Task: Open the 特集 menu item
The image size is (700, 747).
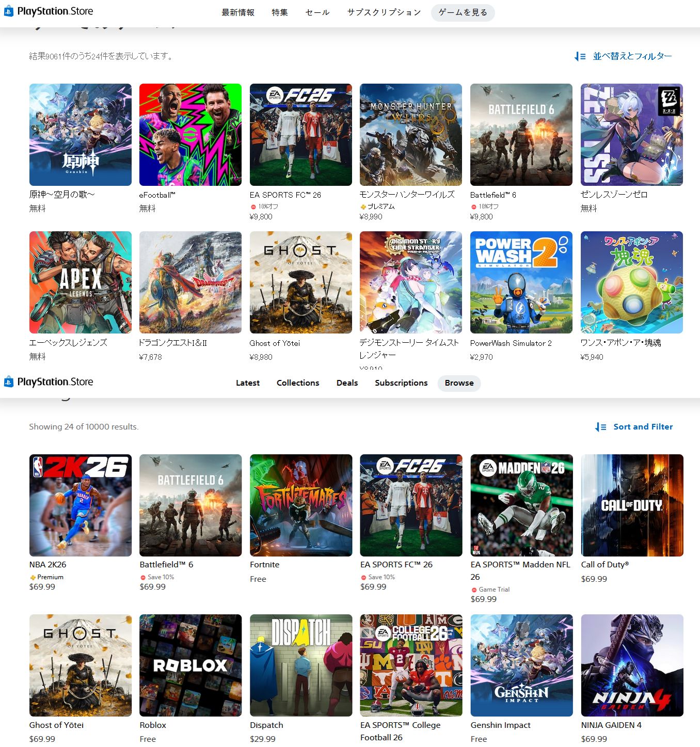Action: pyautogui.click(x=280, y=12)
